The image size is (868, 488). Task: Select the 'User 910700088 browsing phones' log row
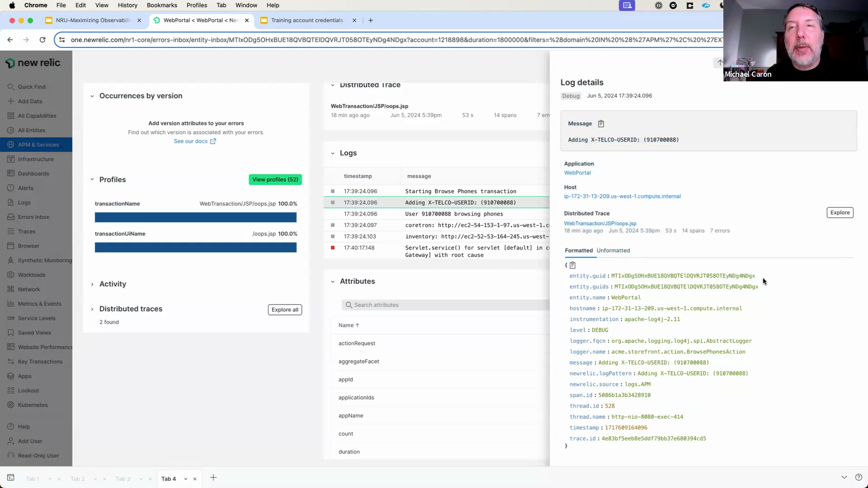tap(437, 214)
